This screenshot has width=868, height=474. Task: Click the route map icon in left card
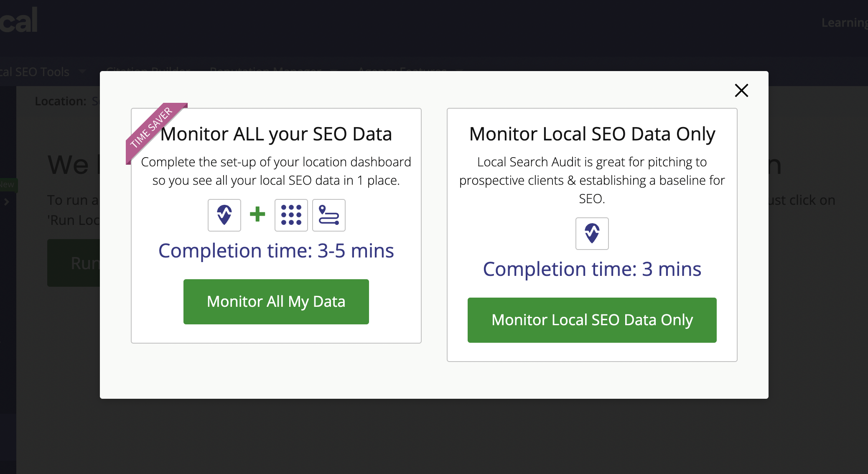328,215
